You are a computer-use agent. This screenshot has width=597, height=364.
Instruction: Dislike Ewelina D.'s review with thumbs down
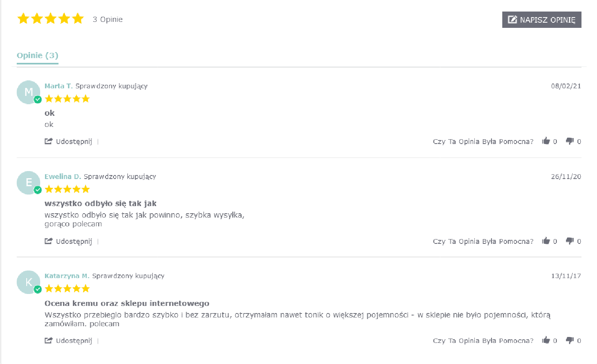point(570,241)
